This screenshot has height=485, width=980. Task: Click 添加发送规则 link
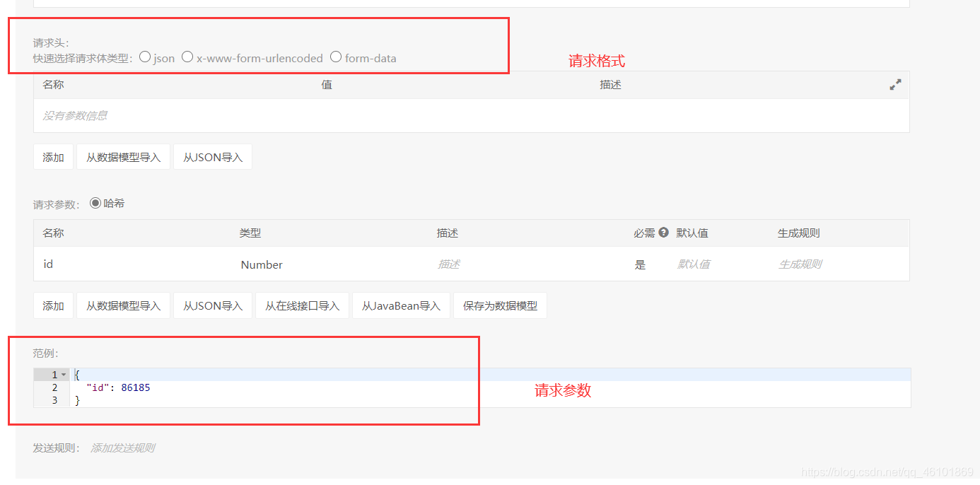122,448
